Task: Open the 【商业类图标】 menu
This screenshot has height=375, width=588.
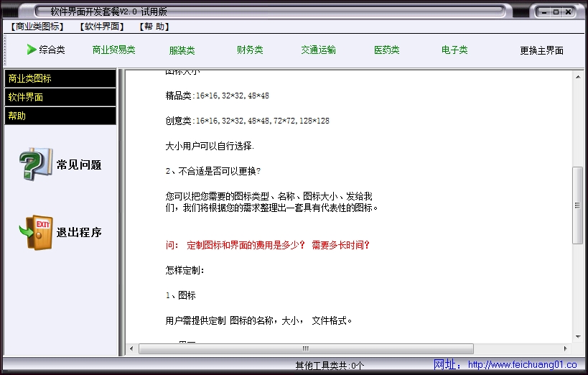Action: tap(38, 27)
